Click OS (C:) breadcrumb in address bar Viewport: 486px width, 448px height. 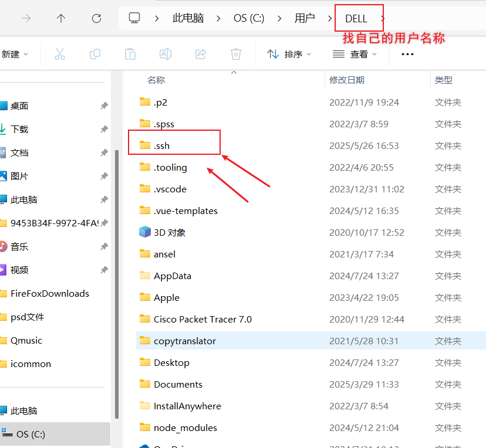(x=249, y=18)
